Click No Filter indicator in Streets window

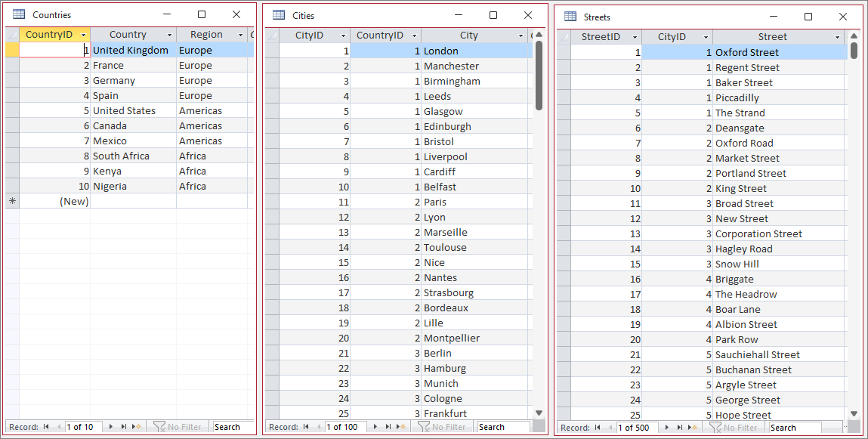click(x=733, y=428)
